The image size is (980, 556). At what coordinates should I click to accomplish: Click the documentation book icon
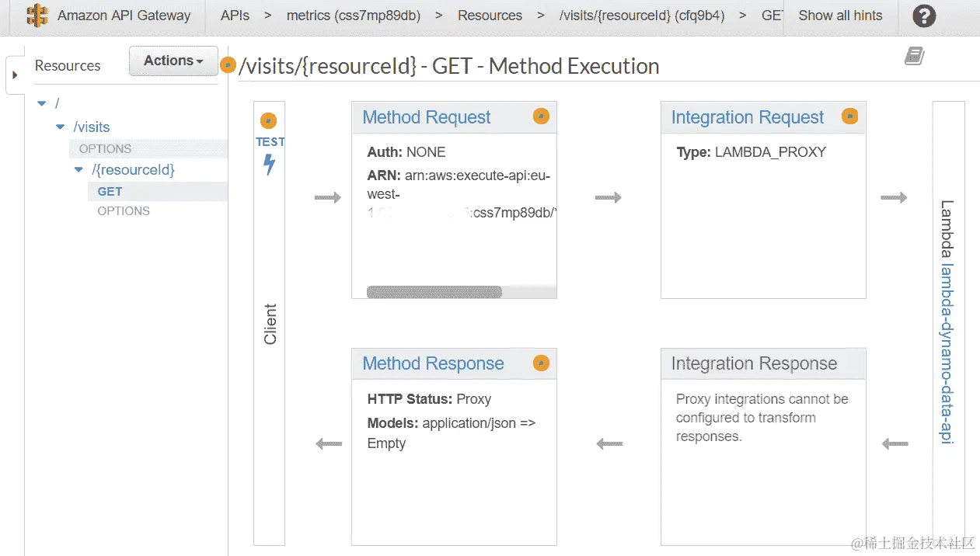915,56
